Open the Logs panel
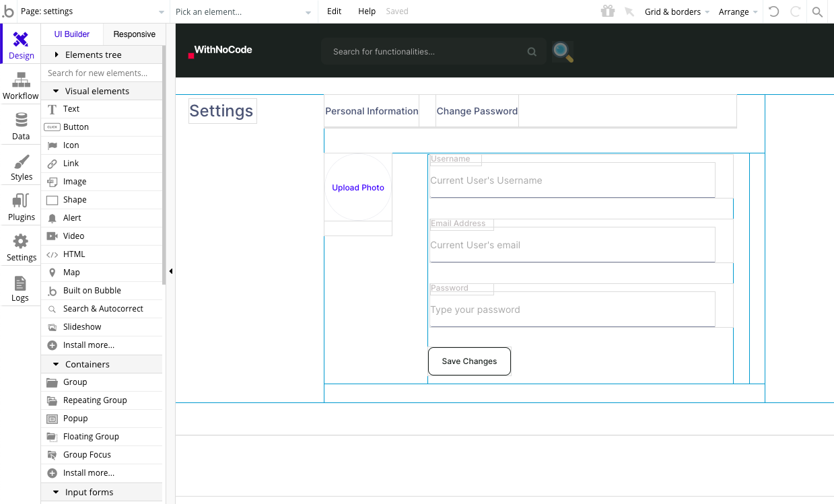The image size is (834, 504). (20, 288)
